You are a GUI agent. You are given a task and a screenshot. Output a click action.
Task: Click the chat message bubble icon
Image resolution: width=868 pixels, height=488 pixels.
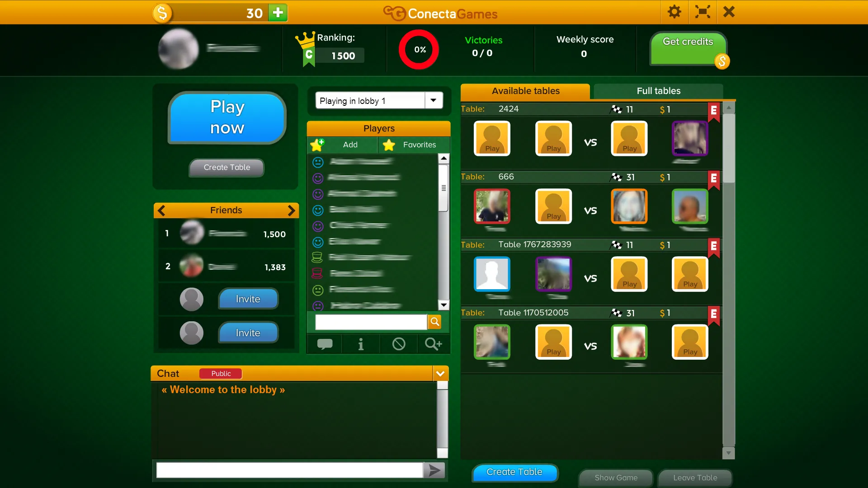(325, 344)
